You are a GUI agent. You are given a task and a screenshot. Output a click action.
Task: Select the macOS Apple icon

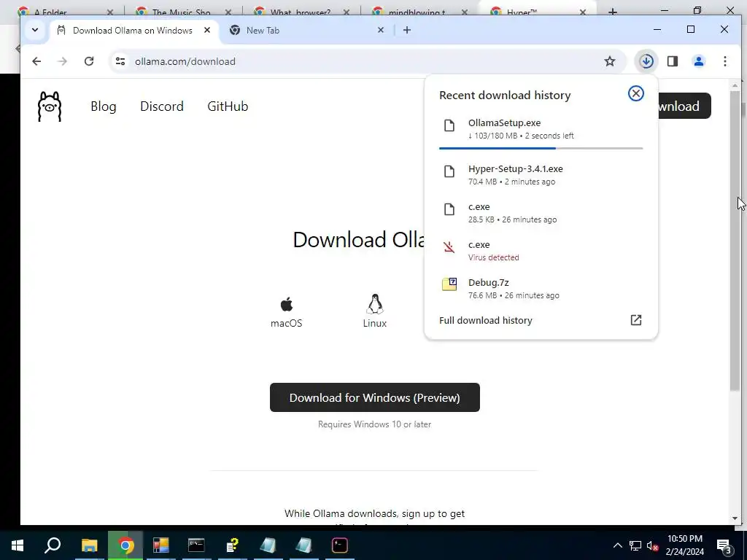coord(286,304)
